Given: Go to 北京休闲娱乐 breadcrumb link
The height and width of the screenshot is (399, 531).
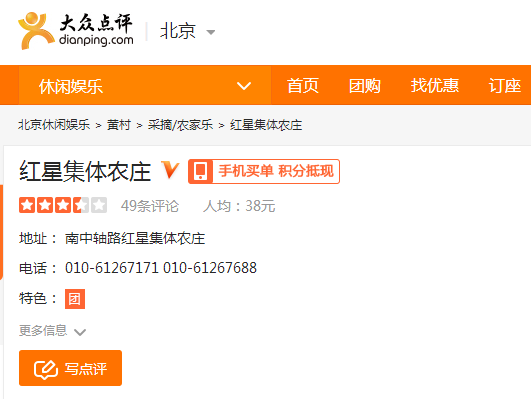Looking at the screenshot, I should 54,125.
